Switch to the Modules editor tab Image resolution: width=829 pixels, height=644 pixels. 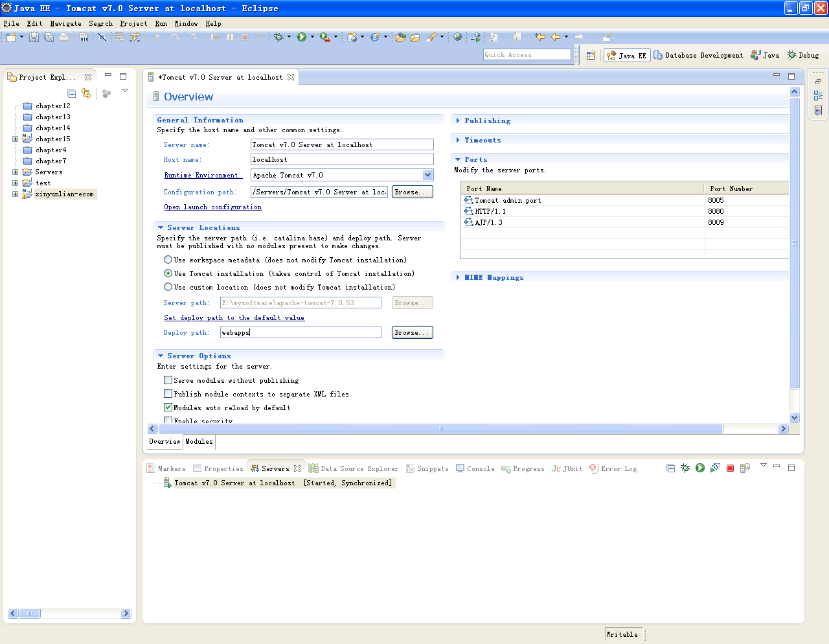[x=199, y=441]
